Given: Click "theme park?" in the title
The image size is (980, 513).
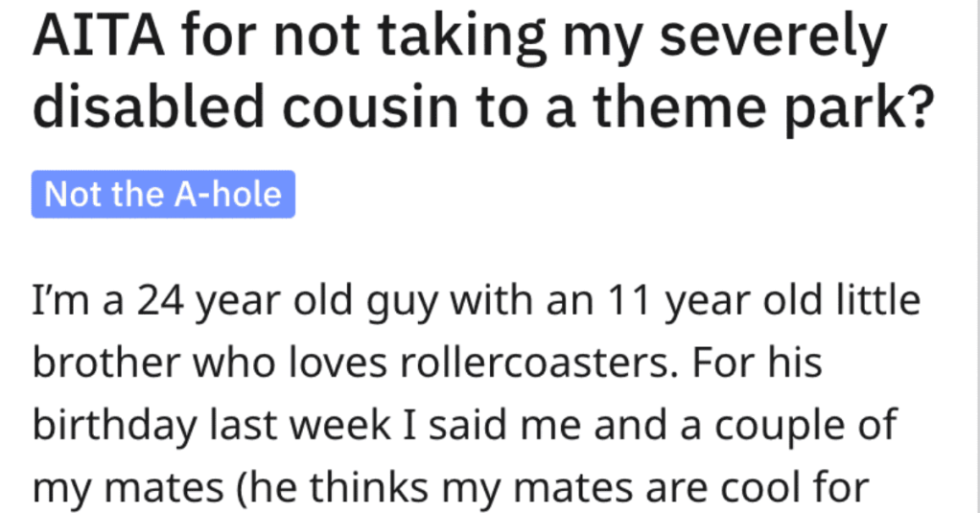Looking at the screenshot, I should 762,109.
